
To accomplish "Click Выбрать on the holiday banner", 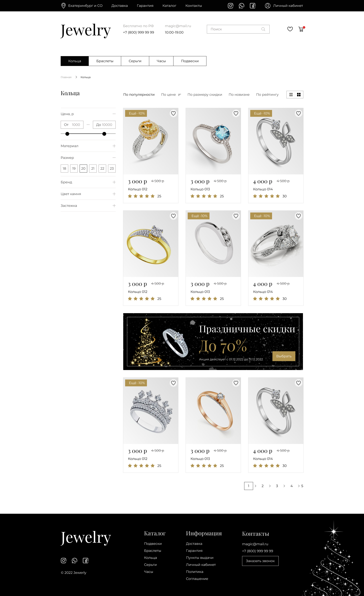I will click(284, 356).
